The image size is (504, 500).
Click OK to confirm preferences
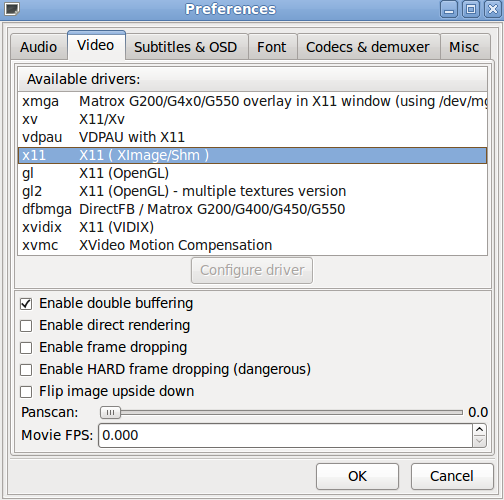[x=357, y=476]
